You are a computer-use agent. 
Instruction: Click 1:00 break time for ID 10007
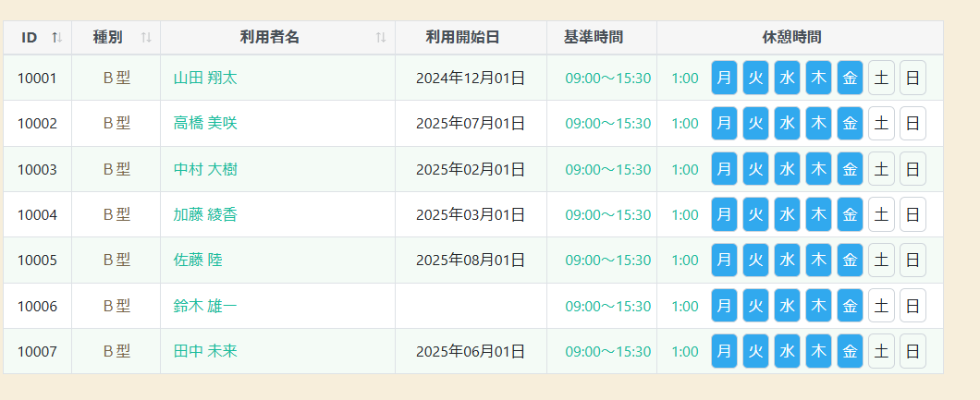tap(685, 352)
